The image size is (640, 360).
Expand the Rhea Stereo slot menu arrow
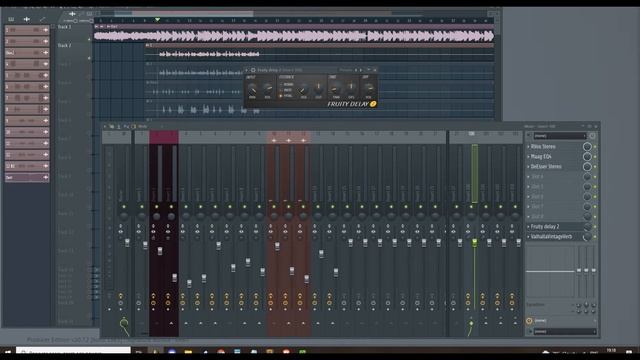(x=529, y=146)
